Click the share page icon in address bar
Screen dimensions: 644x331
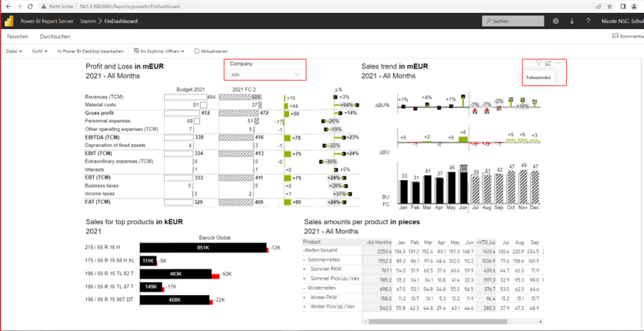[599, 7]
